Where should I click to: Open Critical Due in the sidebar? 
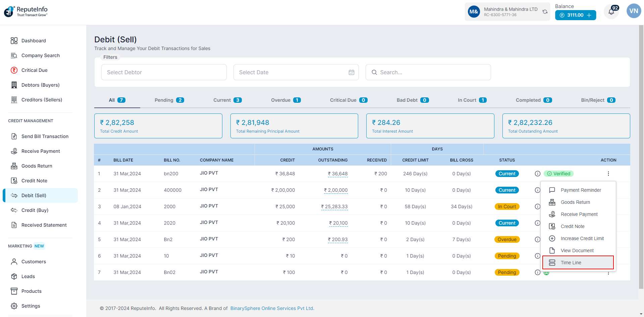pos(34,70)
